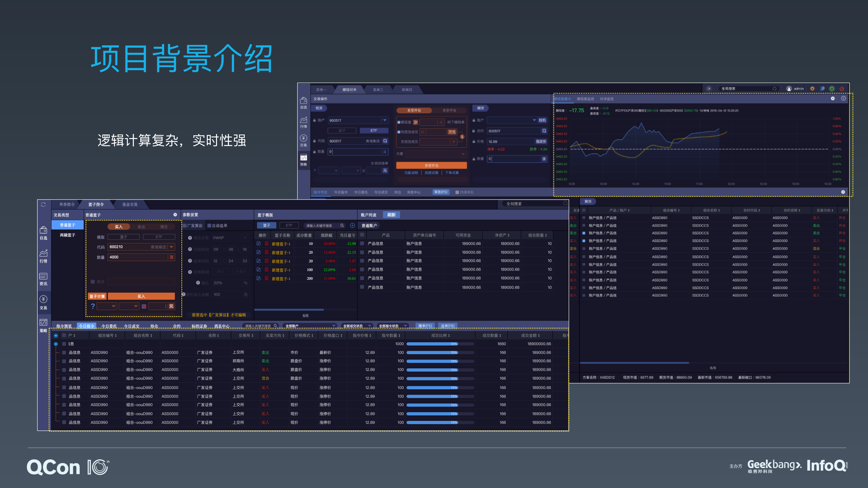Viewport: 868px width, 488px height.
Task: Open settings gear on the 普通篮子 panel
Action: [x=175, y=215]
